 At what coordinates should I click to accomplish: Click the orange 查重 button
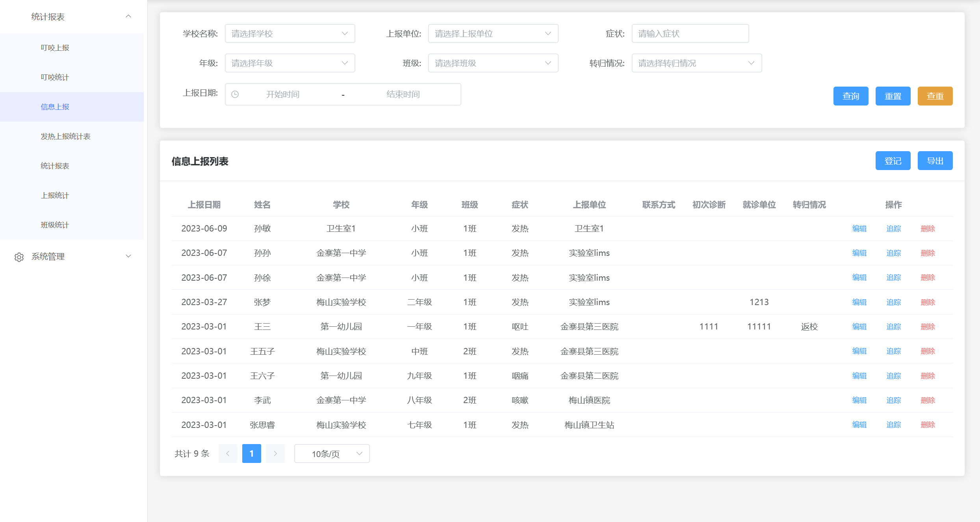pos(935,96)
